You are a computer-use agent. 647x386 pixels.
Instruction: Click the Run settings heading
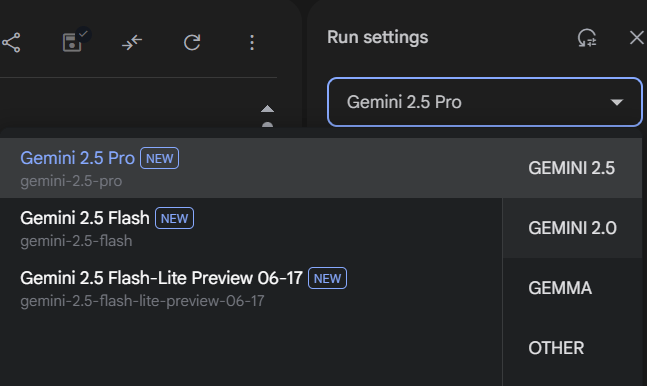pos(378,38)
